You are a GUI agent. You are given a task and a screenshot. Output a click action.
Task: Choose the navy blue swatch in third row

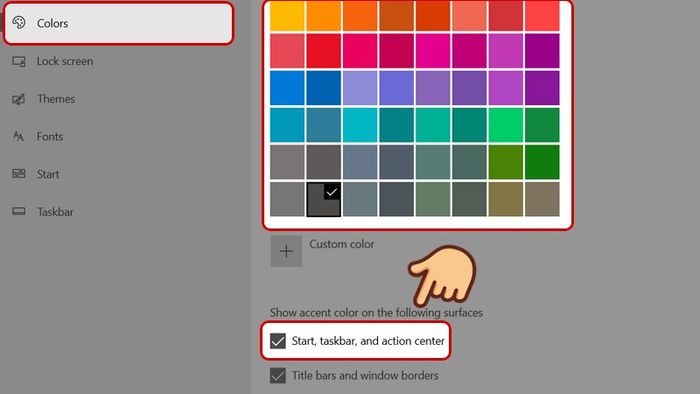tap(324, 88)
